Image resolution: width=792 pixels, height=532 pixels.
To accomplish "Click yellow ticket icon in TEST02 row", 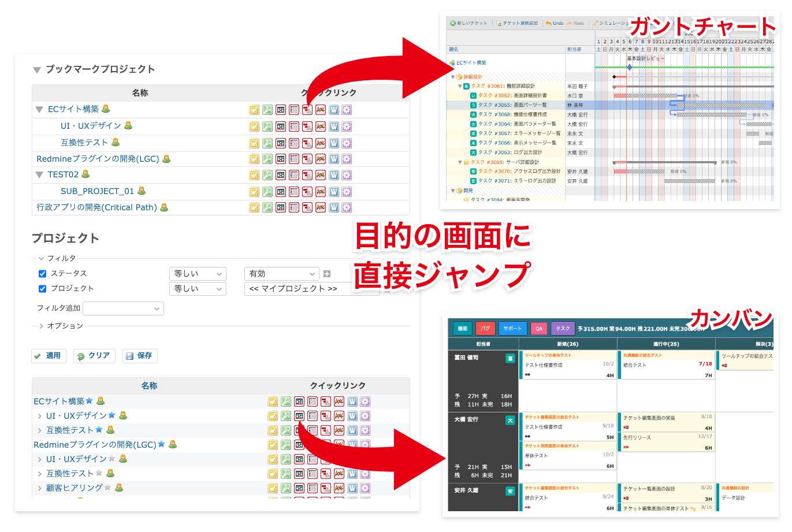I will [x=254, y=175].
